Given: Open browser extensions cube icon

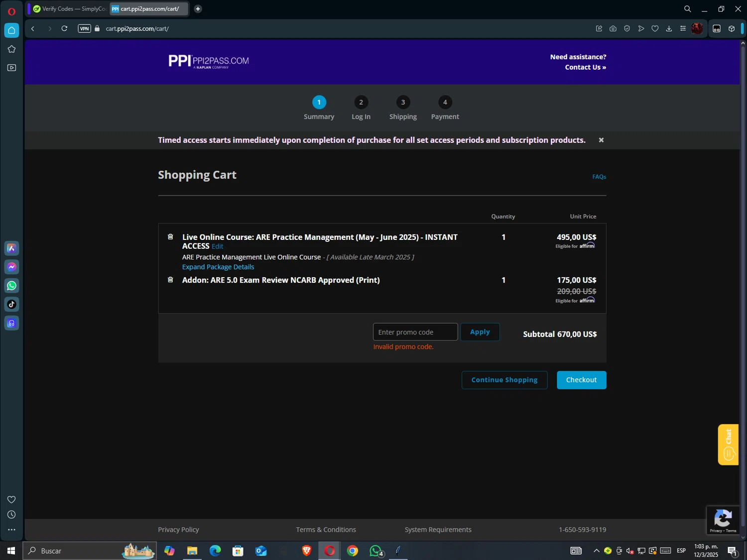Looking at the screenshot, I should [x=732, y=28].
